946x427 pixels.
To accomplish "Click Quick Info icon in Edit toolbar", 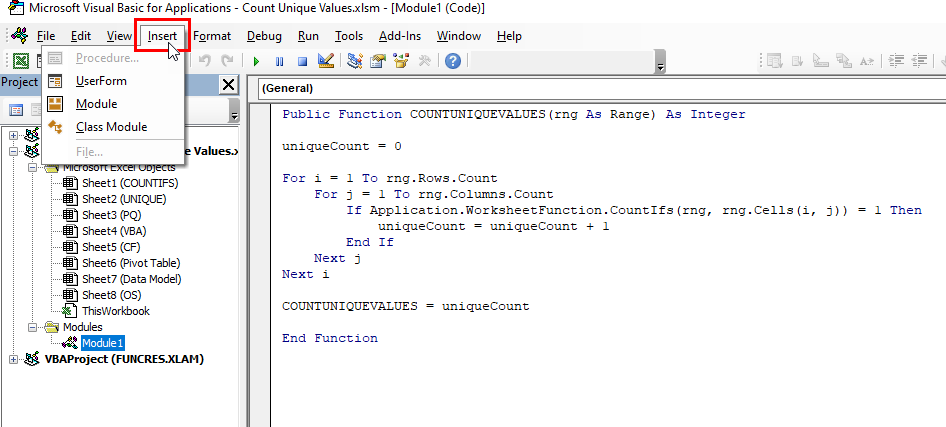I will (x=821, y=61).
